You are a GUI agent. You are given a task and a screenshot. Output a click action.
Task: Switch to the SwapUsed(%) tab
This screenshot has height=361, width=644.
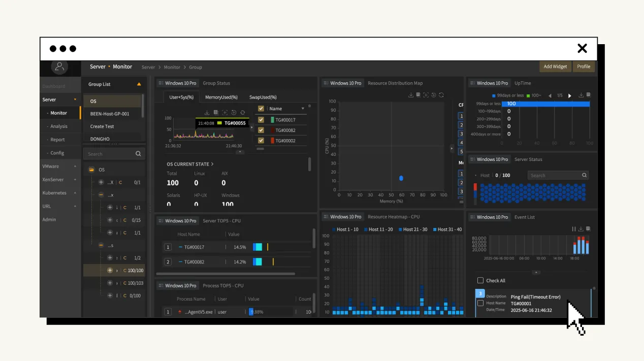263,97
